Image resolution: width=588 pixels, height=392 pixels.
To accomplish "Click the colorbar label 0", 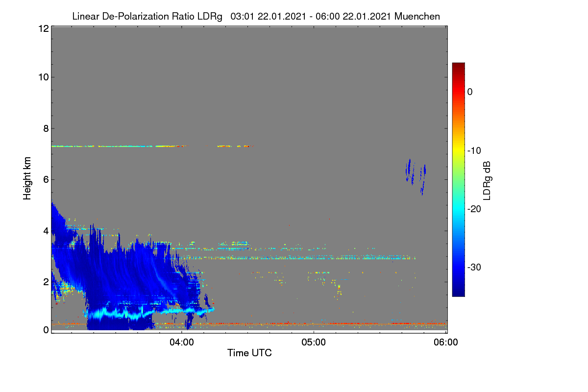I will (x=470, y=92).
